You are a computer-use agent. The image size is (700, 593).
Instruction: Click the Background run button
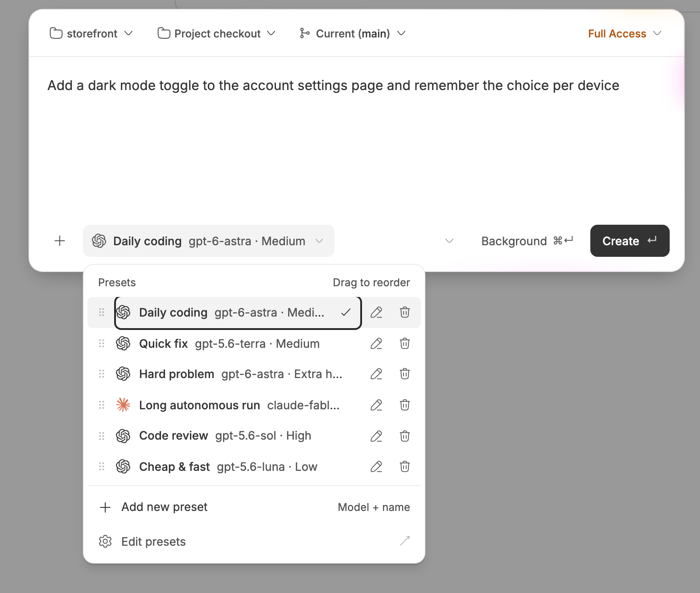pyautogui.click(x=527, y=241)
